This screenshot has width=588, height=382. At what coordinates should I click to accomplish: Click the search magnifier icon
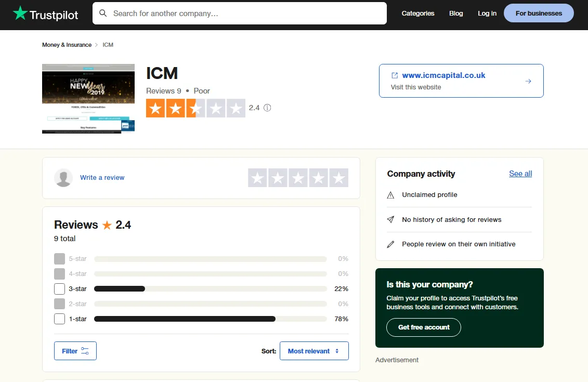(x=103, y=14)
